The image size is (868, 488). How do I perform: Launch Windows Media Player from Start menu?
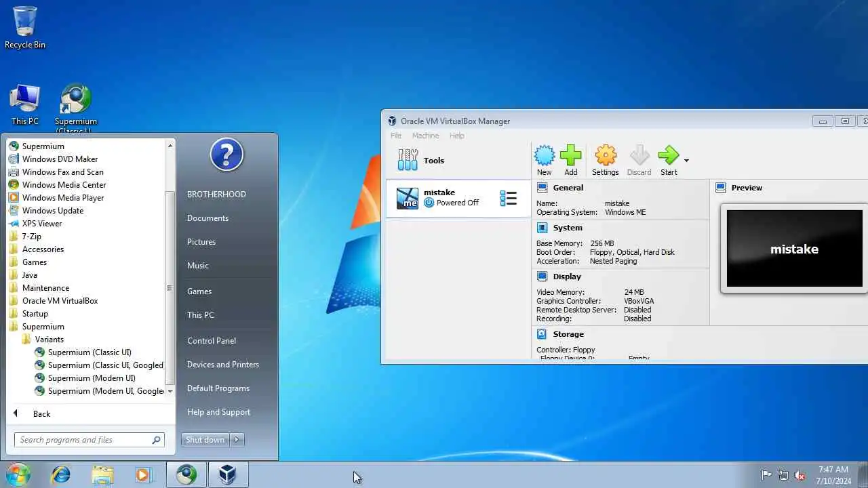(x=62, y=197)
